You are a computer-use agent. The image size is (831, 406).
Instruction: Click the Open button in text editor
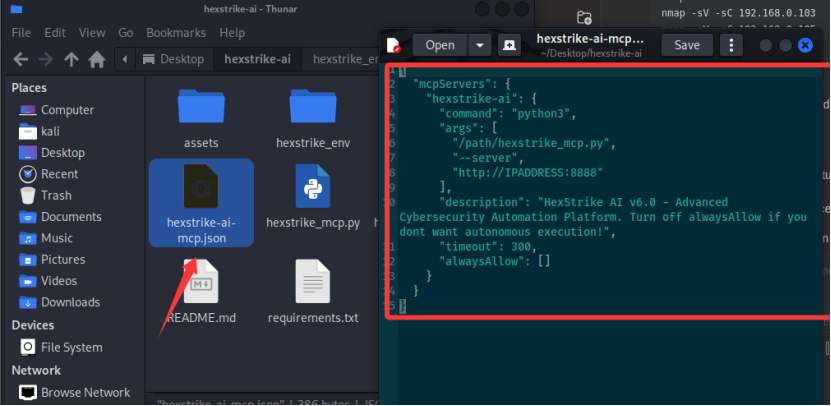[x=440, y=46]
